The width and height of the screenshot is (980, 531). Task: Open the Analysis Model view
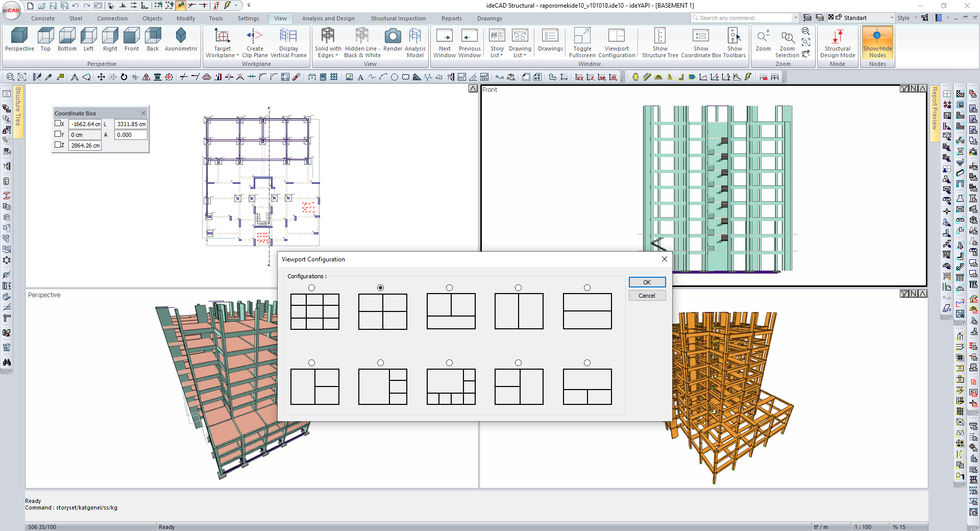pyautogui.click(x=415, y=36)
